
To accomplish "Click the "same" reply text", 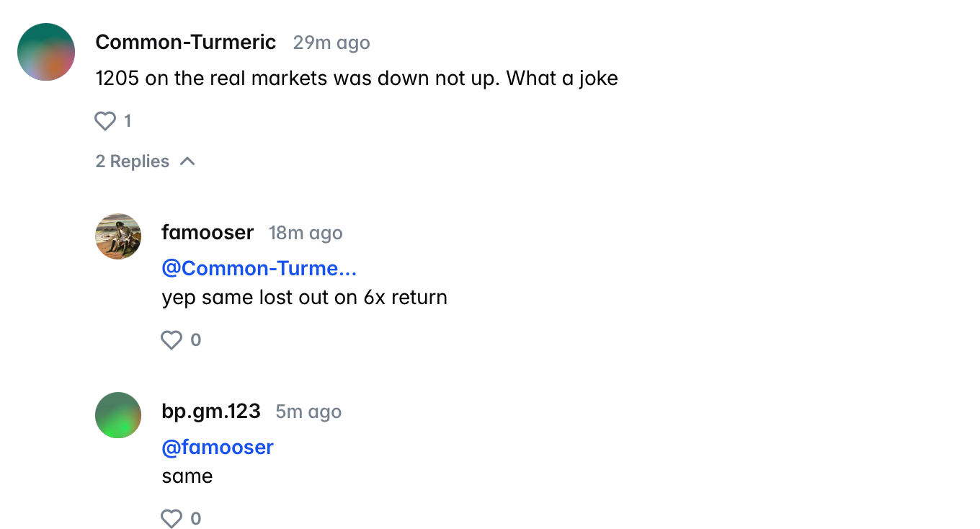I will (187, 476).
